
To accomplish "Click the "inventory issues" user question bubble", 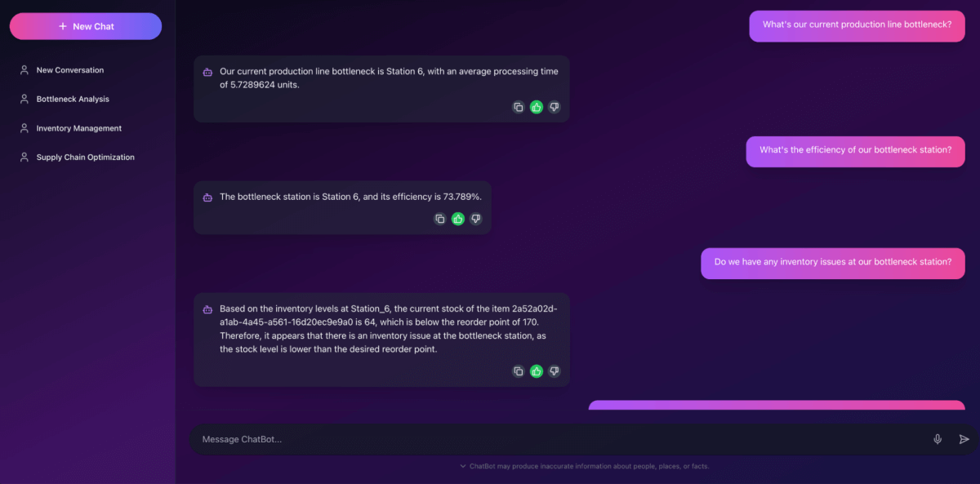I will 832,263.
